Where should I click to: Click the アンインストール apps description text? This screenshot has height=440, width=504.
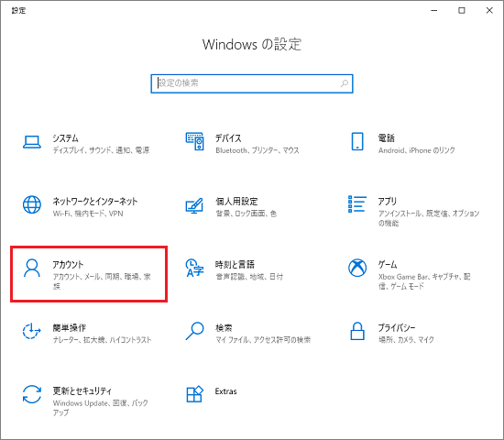429,218
